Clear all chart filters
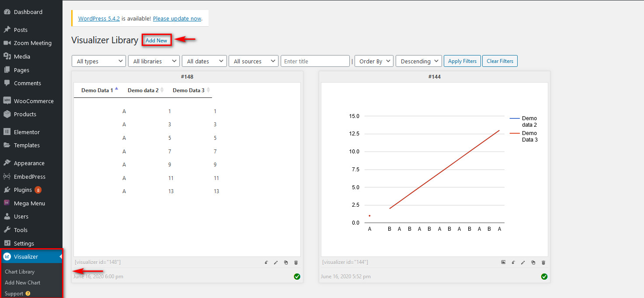 tap(500, 61)
